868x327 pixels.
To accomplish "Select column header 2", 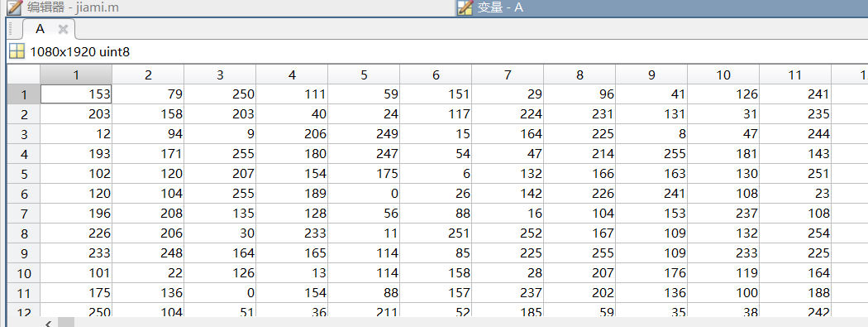I will tap(148, 75).
